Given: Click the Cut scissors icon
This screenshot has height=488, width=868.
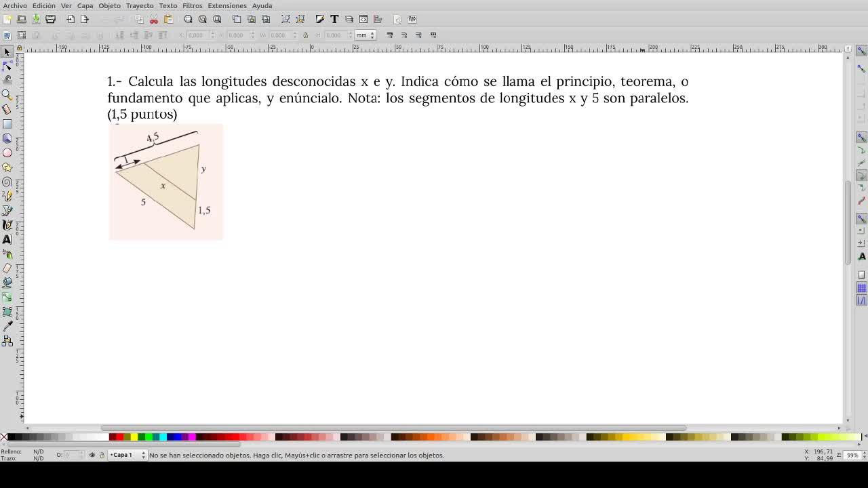Looking at the screenshot, I should point(154,19).
